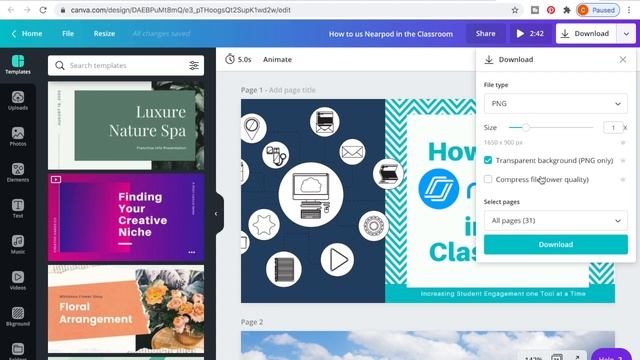This screenshot has height=360, width=640.
Task: Click the teal Download button in panel
Action: pos(556,244)
